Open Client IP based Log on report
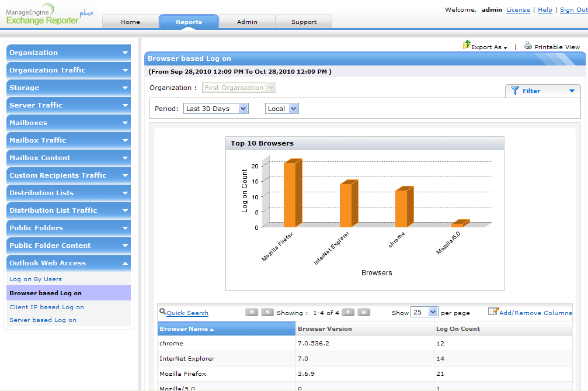588x391 pixels. [x=47, y=307]
